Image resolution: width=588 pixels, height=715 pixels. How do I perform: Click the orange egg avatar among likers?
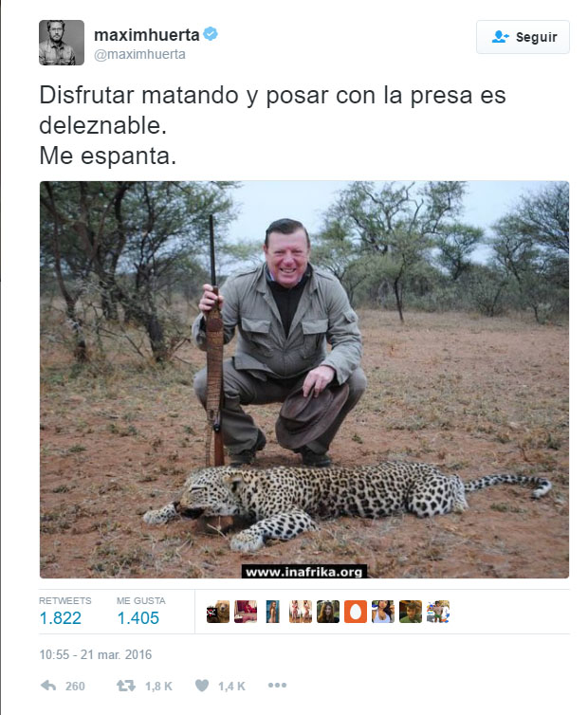pyautogui.click(x=356, y=612)
